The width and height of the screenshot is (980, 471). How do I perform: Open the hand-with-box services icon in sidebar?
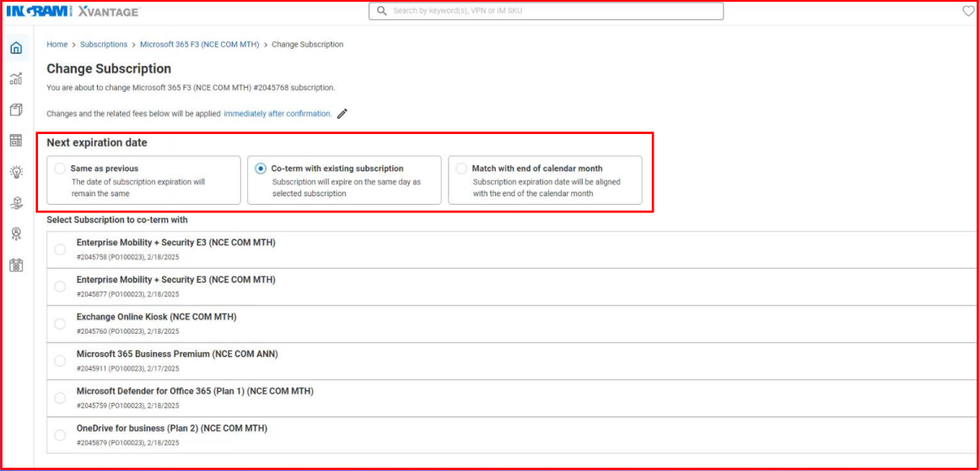(x=16, y=202)
